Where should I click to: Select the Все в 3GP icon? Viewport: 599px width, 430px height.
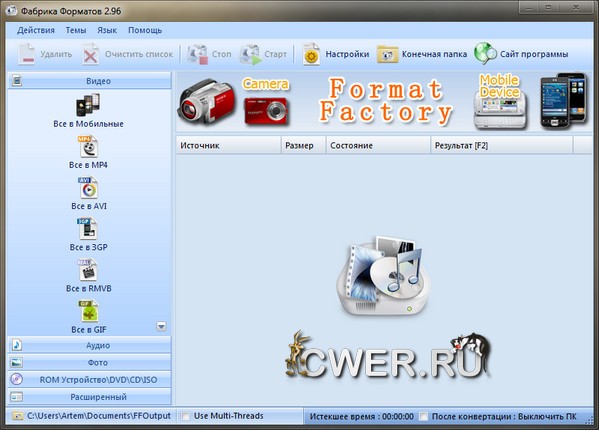click(87, 229)
